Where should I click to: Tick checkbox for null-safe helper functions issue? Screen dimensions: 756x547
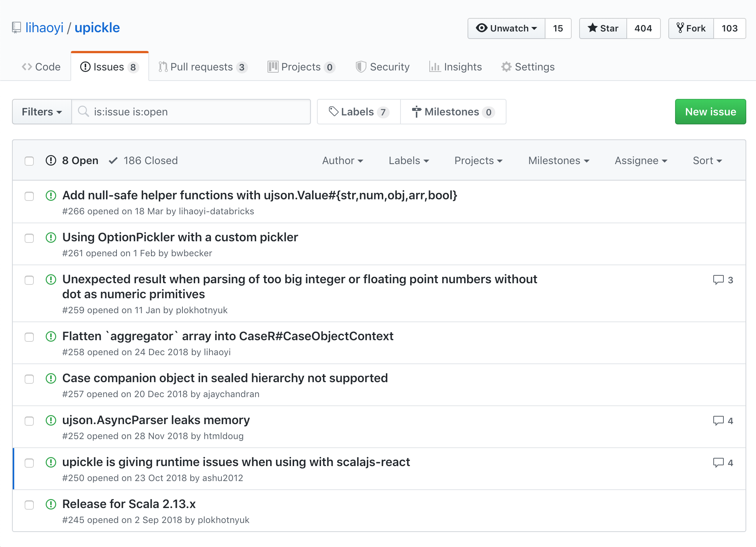[x=29, y=196]
